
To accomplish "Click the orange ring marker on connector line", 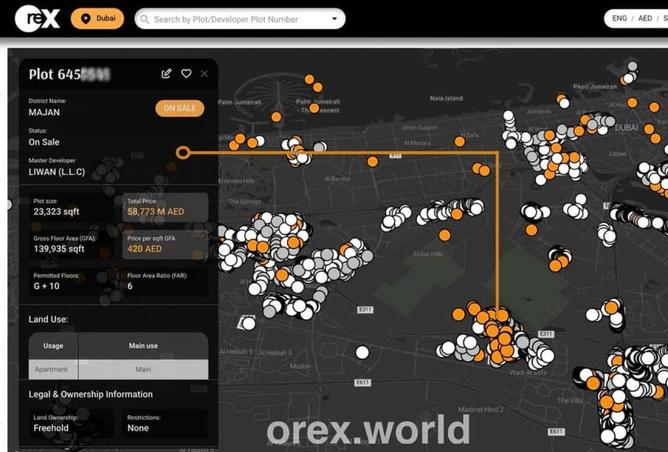I will coord(183,153).
